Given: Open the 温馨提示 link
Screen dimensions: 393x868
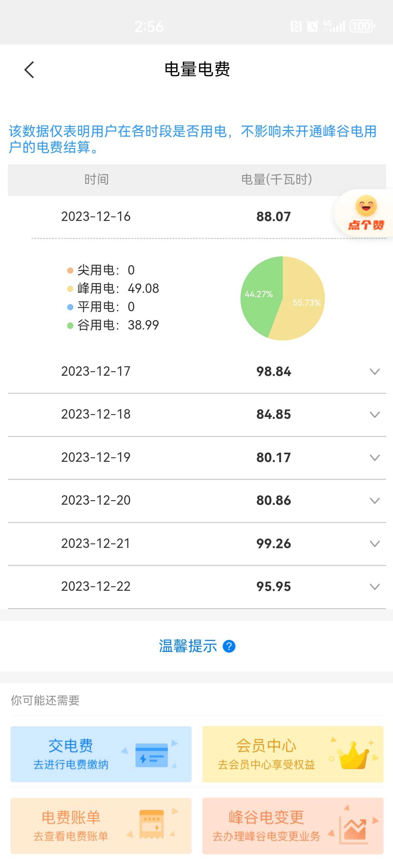Looking at the screenshot, I should 188,646.
